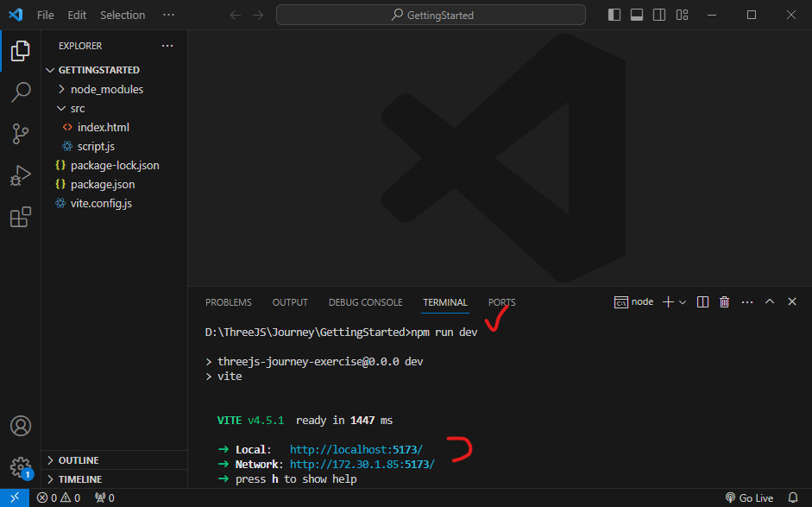Screen dimensions: 812x507
Task: Open package.json file
Action: 115,184
